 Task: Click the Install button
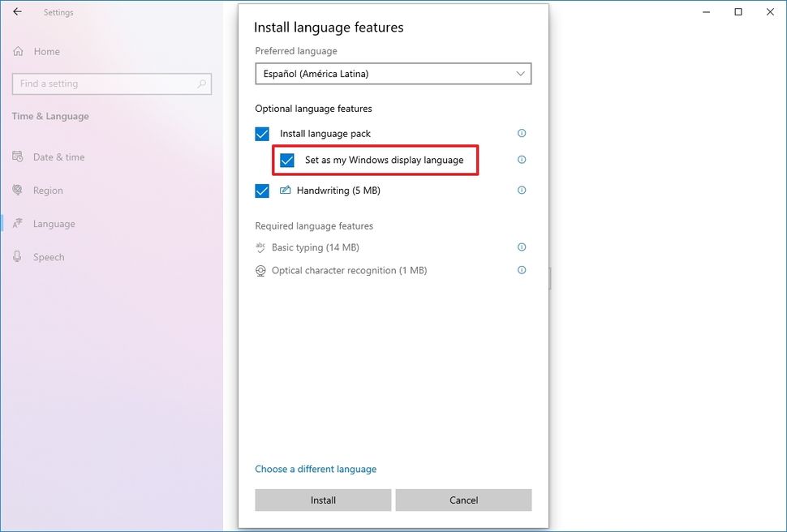(x=322, y=500)
